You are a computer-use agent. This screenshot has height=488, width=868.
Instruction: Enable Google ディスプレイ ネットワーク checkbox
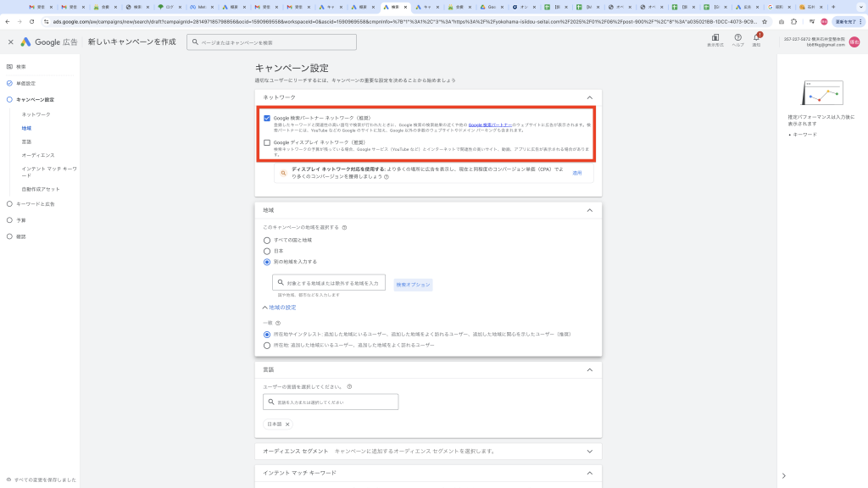(267, 142)
